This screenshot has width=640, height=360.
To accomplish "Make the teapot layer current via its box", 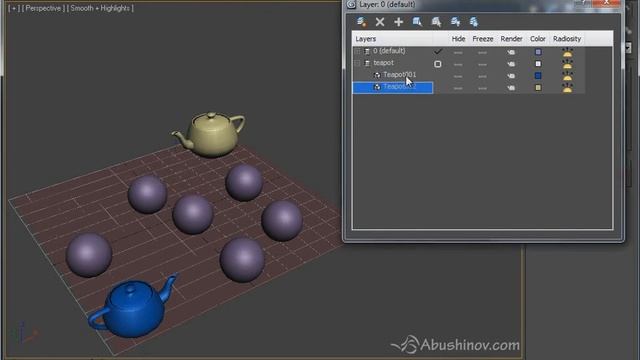I will click(x=438, y=64).
